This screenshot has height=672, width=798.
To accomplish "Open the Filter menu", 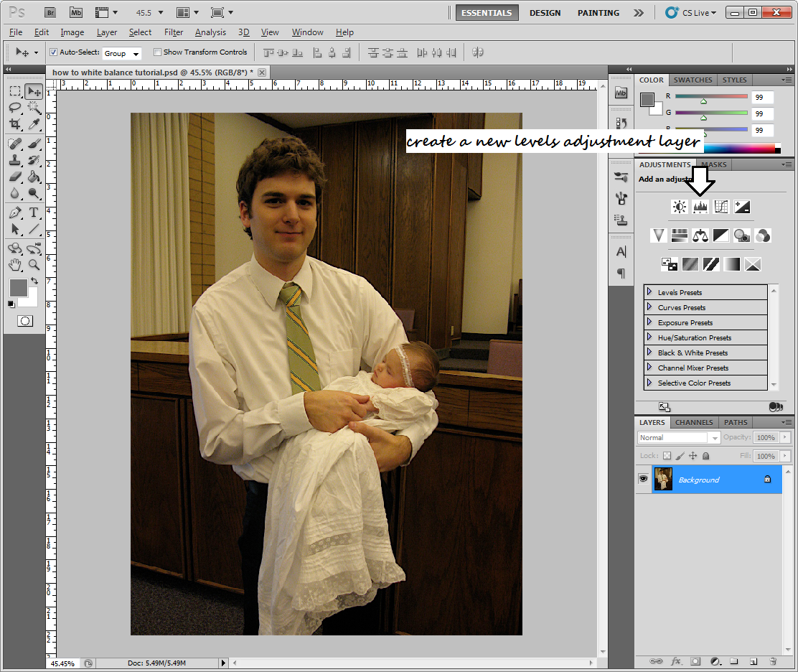I will 174,32.
